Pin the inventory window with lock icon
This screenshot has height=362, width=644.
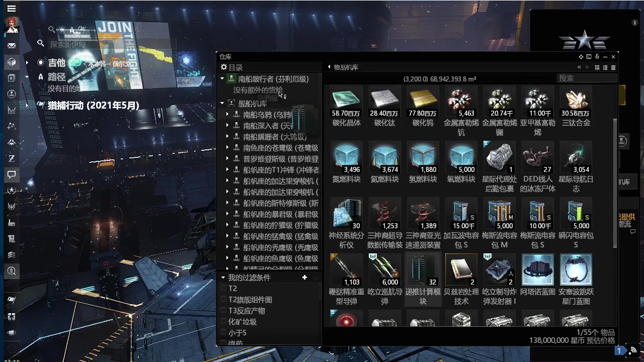pos(597,57)
